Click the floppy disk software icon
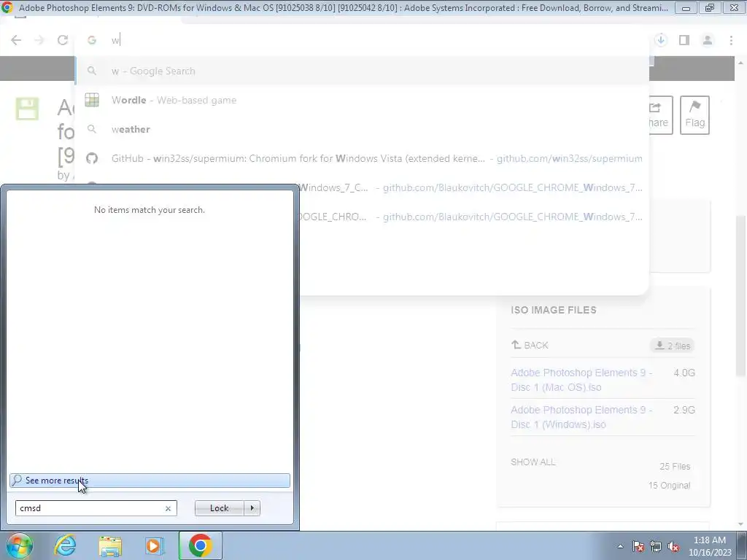The image size is (747, 560). pos(27,109)
